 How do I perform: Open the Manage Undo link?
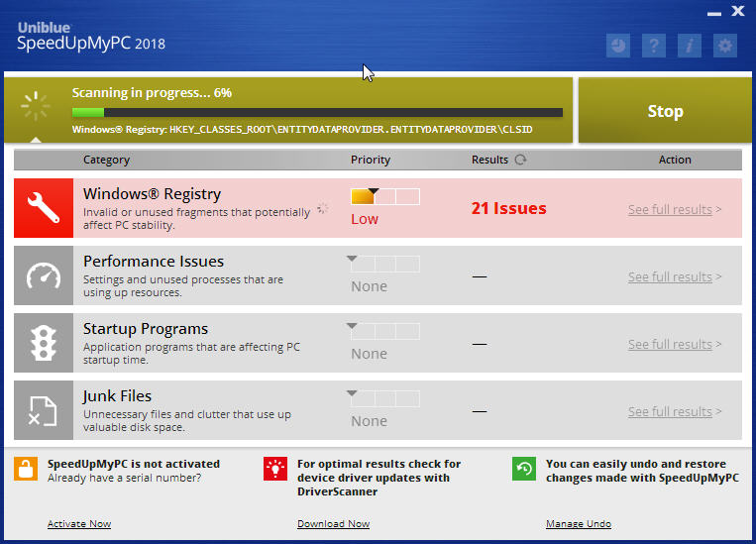[x=579, y=524]
